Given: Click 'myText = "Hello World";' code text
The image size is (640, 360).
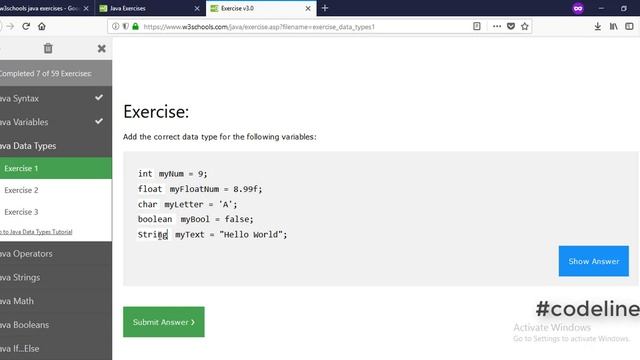Looking at the screenshot, I should pyautogui.click(x=231, y=235).
